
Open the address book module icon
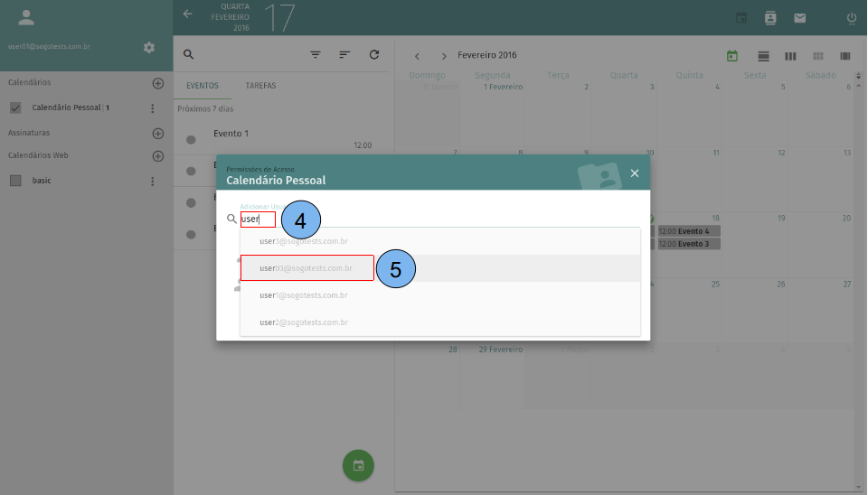coord(770,17)
